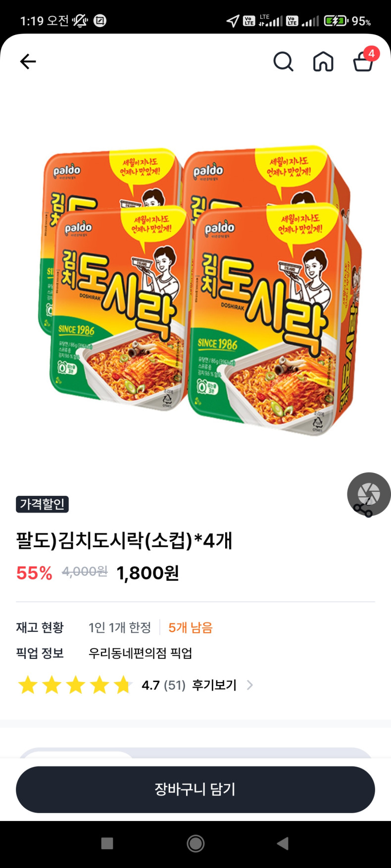The height and width of the screenshot is (868, 391).
Task: Open shopping basket with 4 items
Action: click(364, 62)
